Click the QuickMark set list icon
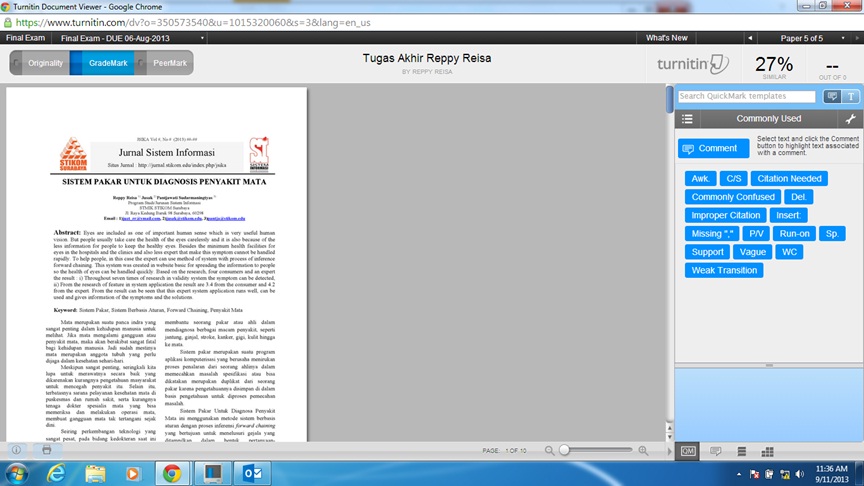The width and height of the screenshot is (864, 486). click(x=687, y=119)
